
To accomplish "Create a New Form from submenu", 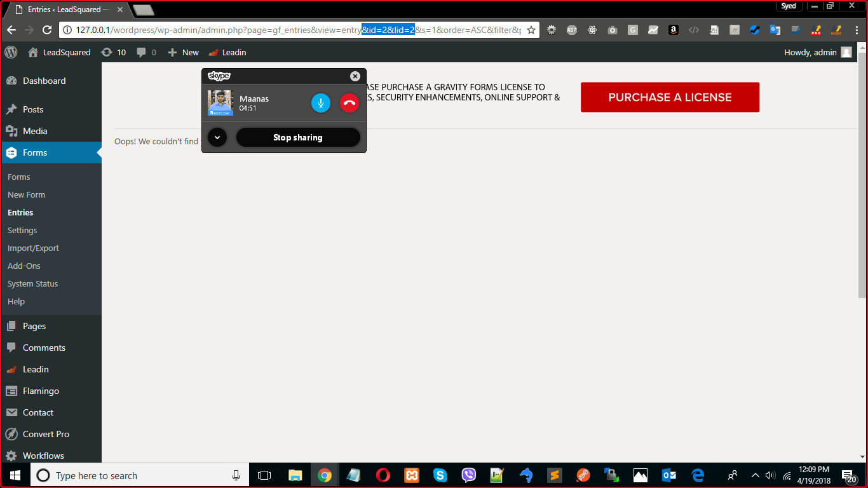I will coord(26,194).
